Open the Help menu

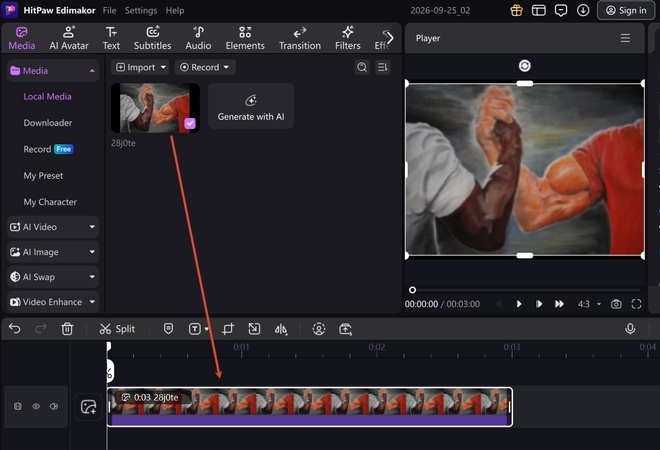[x=175, y=11]
